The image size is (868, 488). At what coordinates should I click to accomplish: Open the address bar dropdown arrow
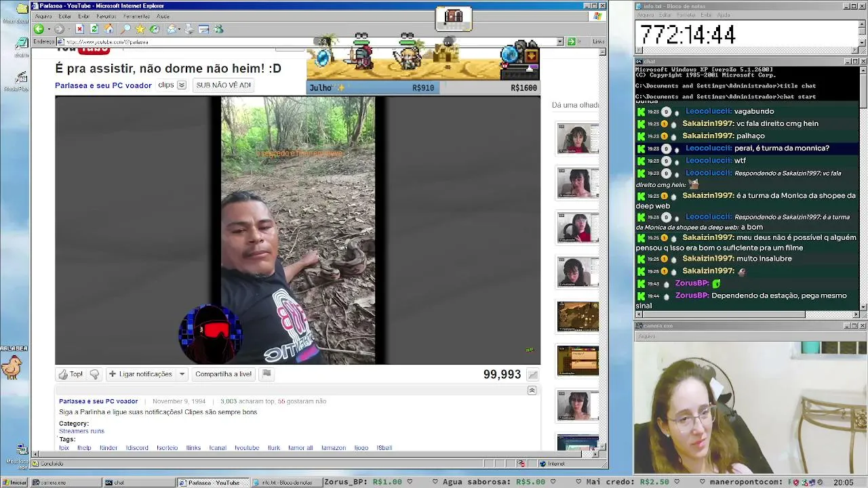[x=560, y=41]
